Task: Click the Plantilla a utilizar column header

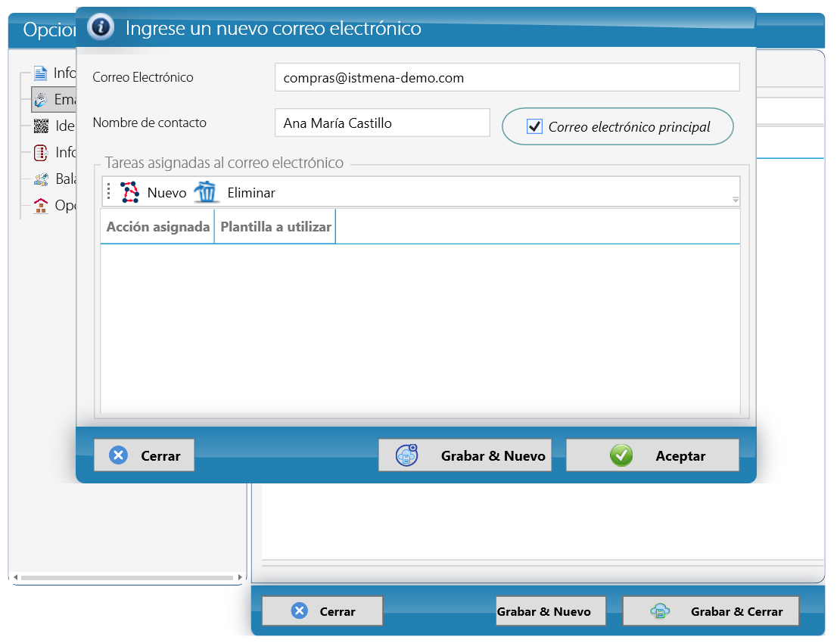Action: point(275,226)
